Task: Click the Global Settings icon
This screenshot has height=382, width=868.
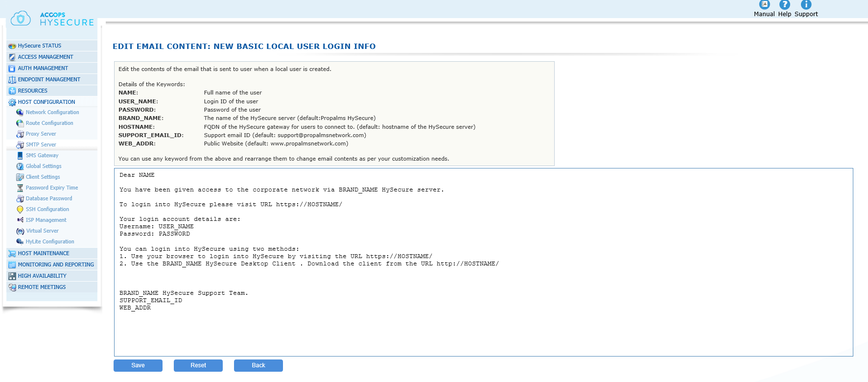Action: (x=20, y=167)
